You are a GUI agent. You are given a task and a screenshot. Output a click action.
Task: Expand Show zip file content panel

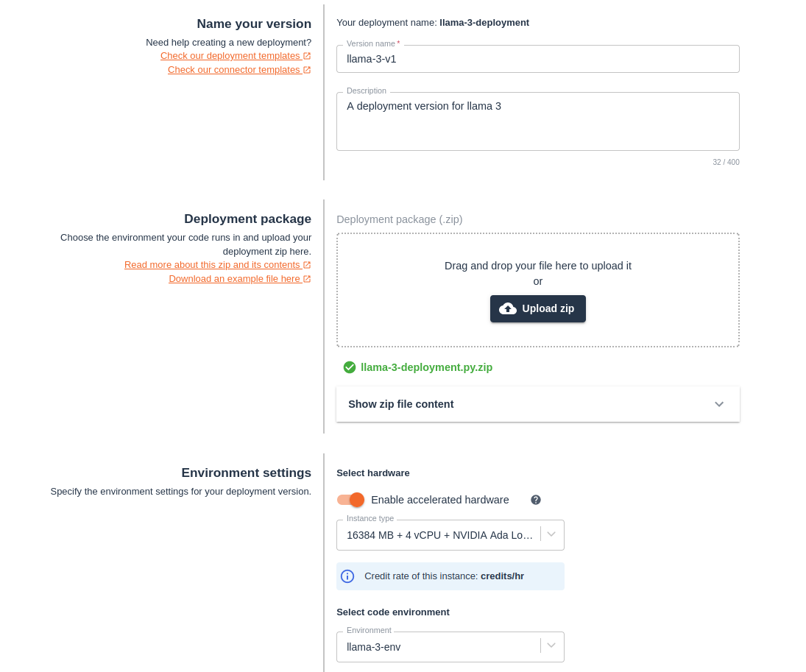click(537, 404)
